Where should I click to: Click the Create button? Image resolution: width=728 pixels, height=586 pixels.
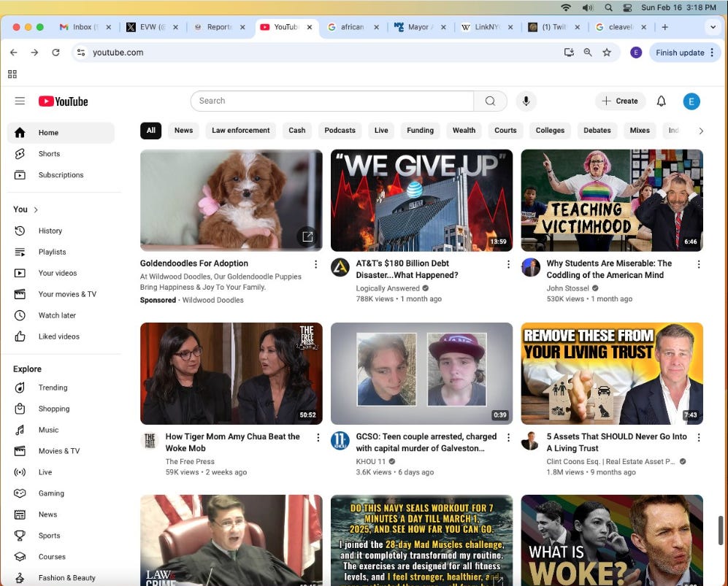(x=620, y=101)
